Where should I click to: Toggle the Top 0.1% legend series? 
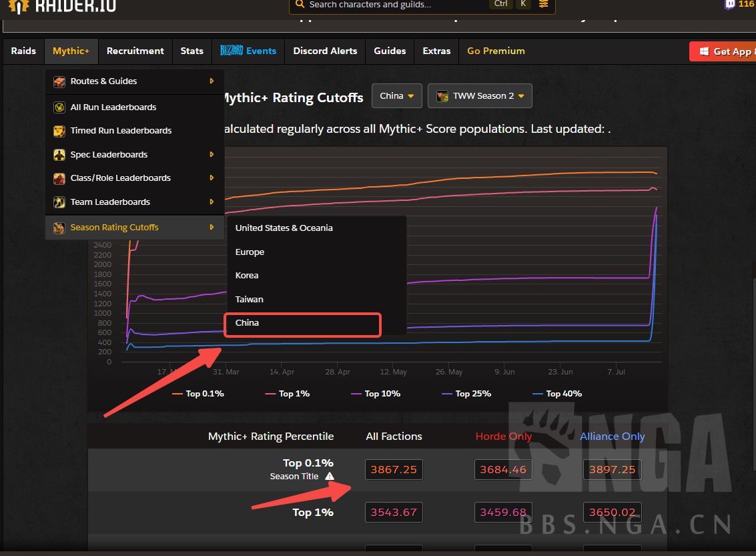point(198,394)
